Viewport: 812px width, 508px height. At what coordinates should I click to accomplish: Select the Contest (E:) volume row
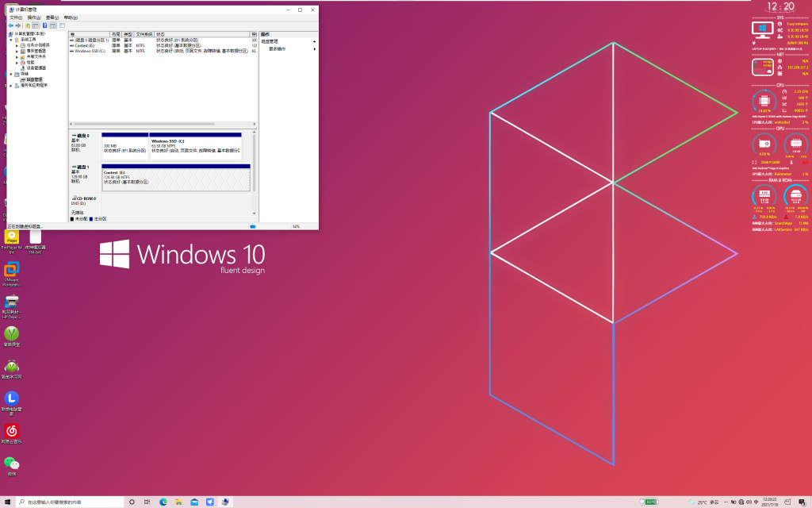point(163,45)
